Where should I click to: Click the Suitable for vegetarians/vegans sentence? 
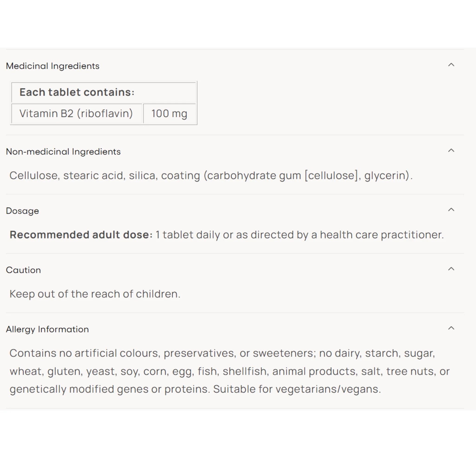pos(297,389)
